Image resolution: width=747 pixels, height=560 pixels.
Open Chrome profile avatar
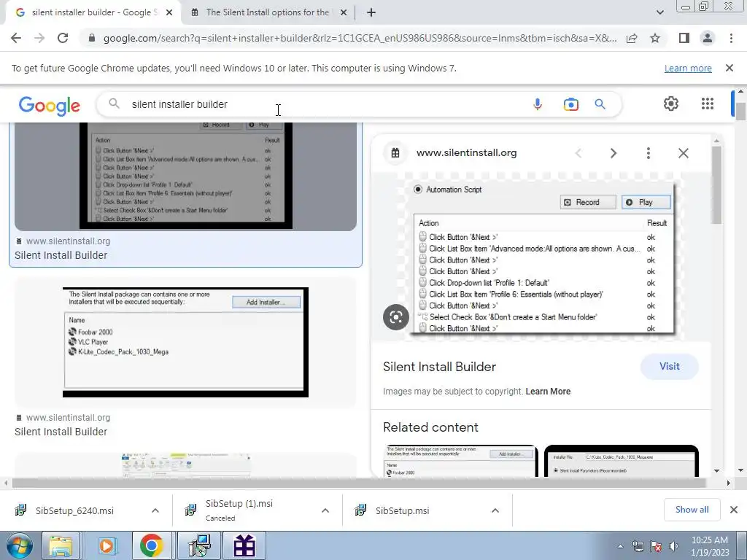click(x=708, y=38)
